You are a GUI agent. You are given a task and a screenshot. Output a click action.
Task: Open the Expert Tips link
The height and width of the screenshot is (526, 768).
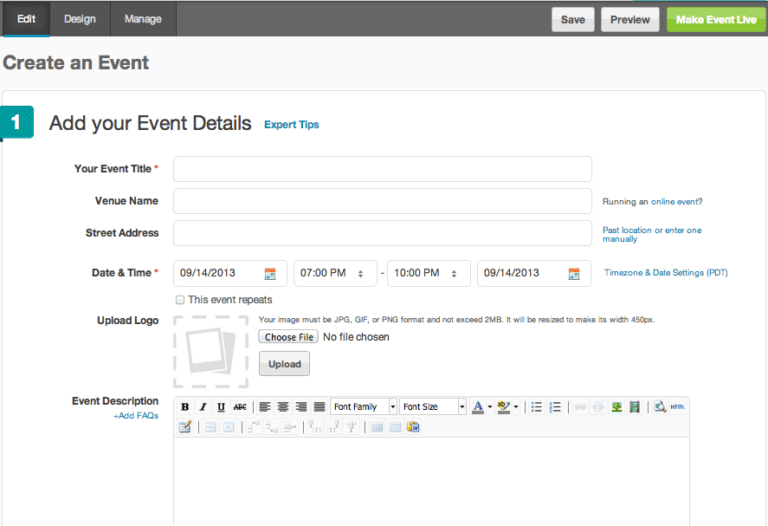(291, 125)
